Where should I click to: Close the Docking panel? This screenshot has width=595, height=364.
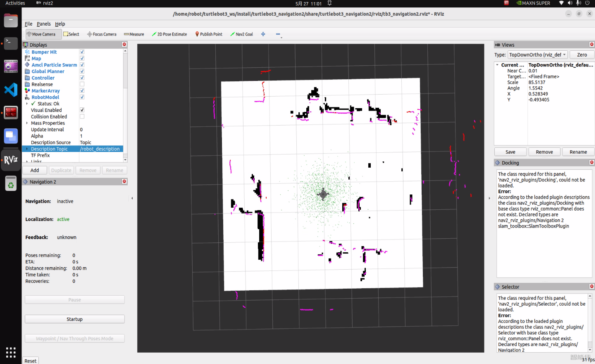pyautogui.click(x=591, y=162)
